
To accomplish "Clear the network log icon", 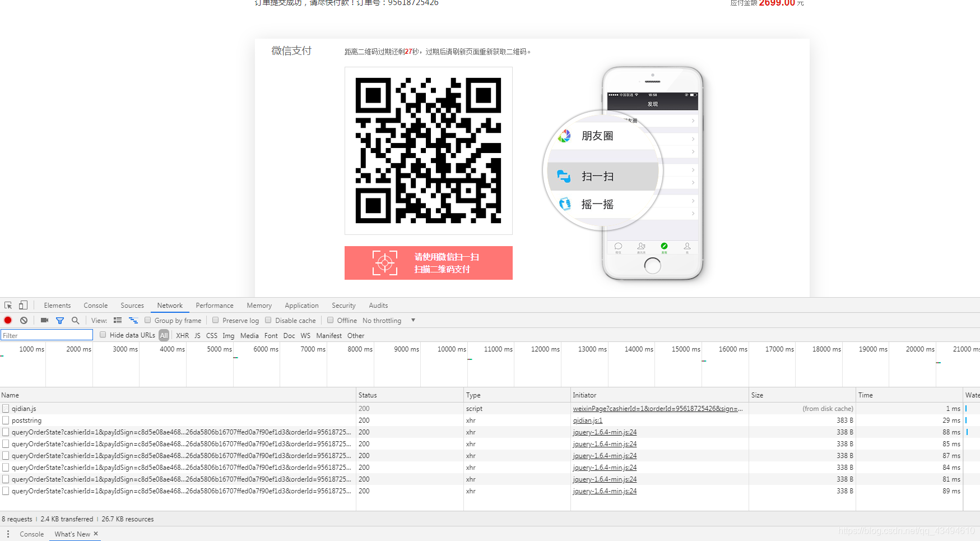I will [x=24, y=320].
